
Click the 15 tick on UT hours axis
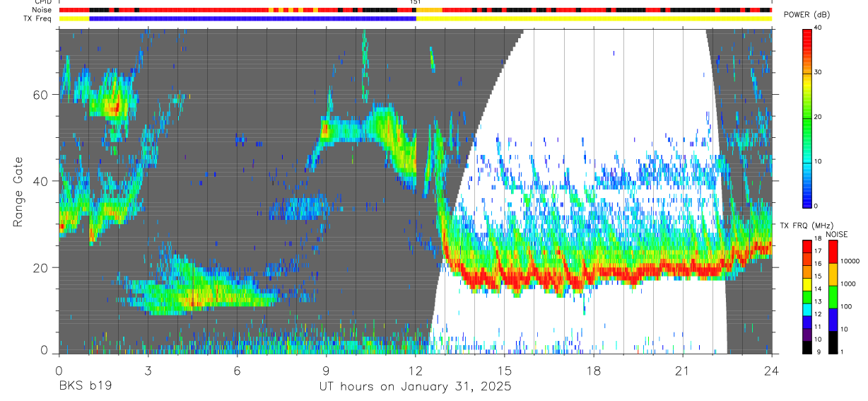[x=505, y=371]
